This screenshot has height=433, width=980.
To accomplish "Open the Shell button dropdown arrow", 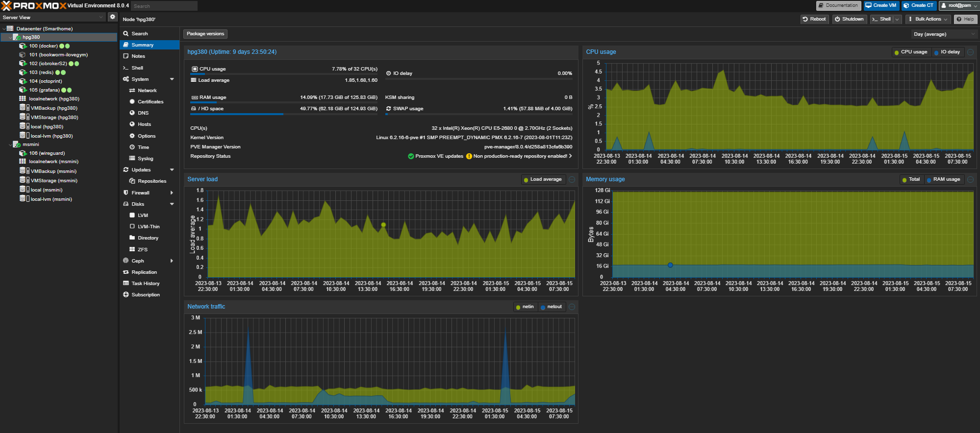I will click(897, 19).
